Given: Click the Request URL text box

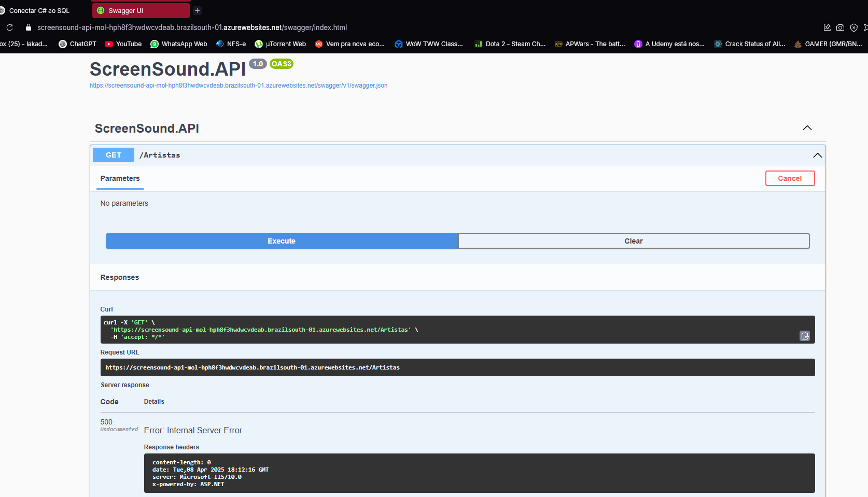Looking at the screenshot, I should tap(457, 367).
